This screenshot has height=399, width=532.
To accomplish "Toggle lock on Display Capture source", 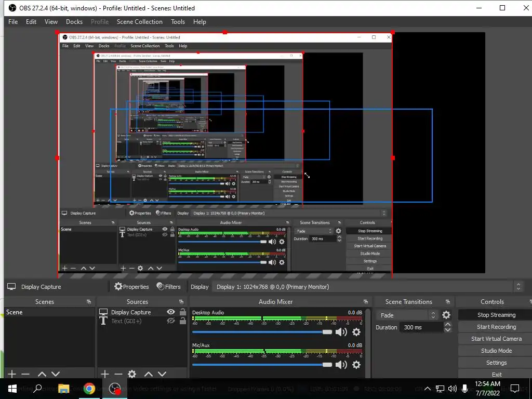I will click(182, 312).
